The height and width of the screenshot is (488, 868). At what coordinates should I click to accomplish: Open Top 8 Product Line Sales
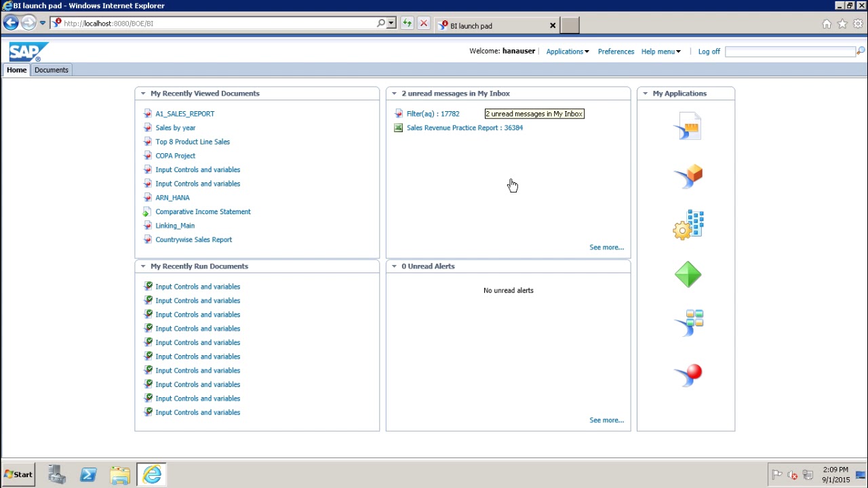(193, 142)
